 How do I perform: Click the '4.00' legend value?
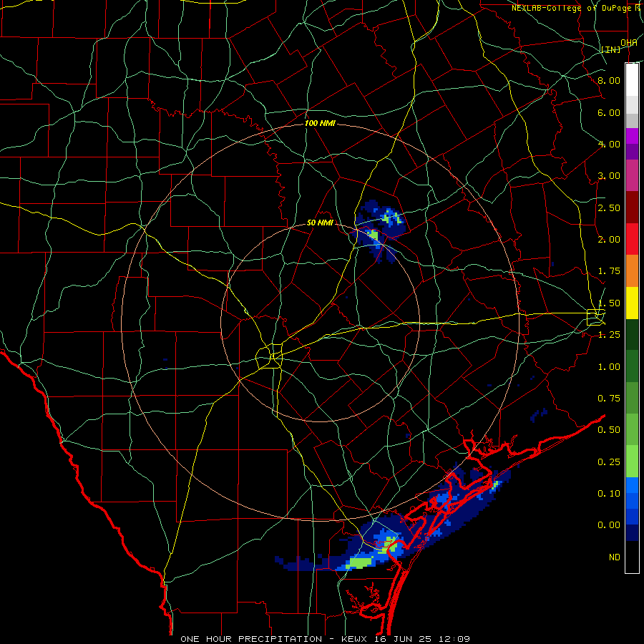pos(609,144)
